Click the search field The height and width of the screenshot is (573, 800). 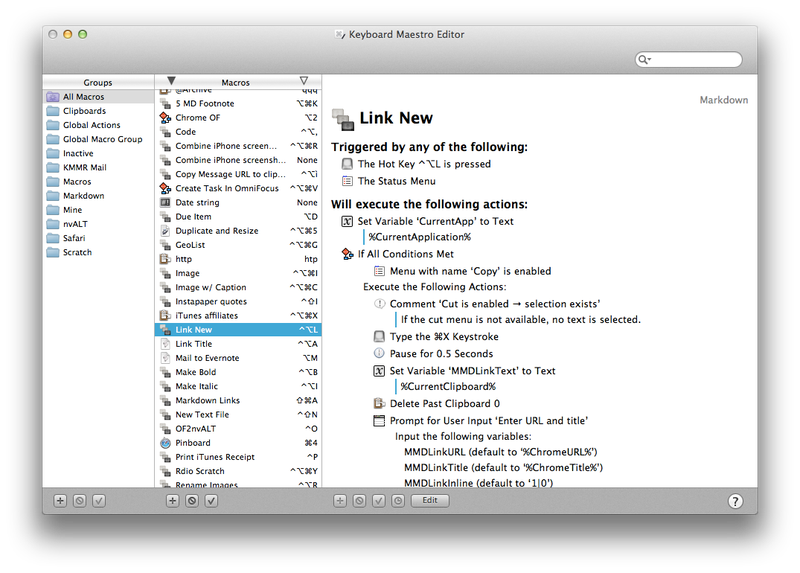tap(689, 59)
